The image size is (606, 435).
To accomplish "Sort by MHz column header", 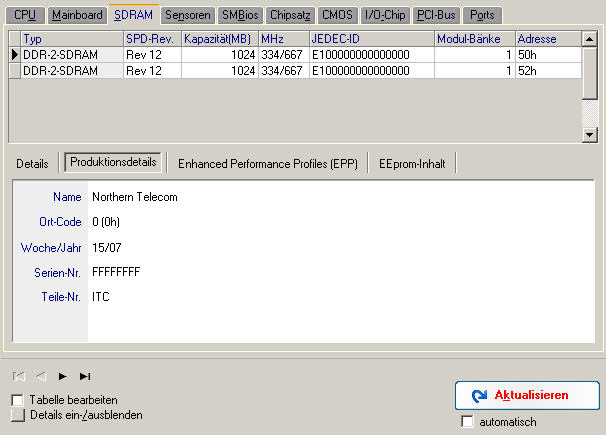I will [284, 39].
